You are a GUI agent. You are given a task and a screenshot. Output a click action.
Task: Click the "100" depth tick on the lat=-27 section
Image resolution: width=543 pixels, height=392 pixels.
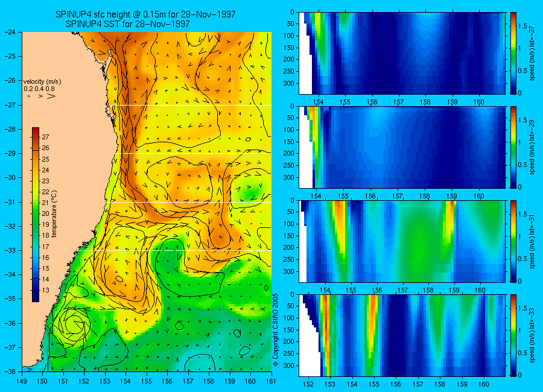coord(288,36)
